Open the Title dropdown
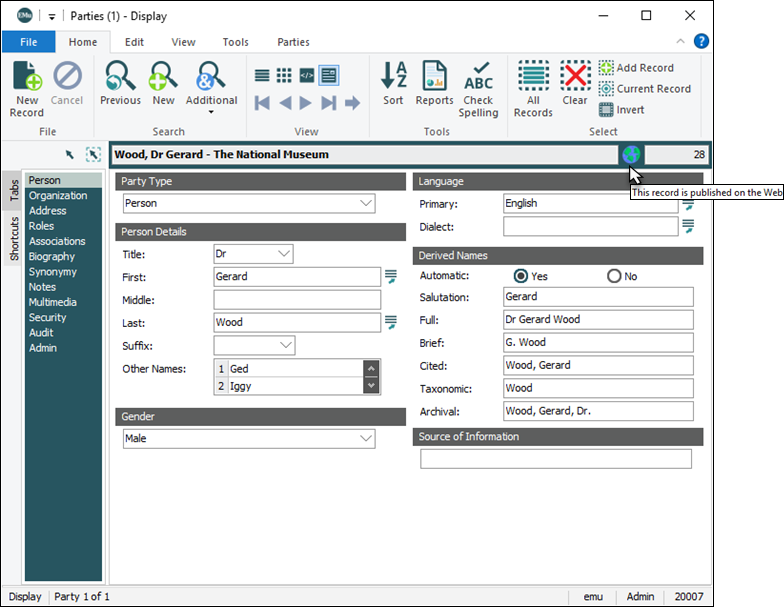The width and height of the screenshot is (784, 607). pos(284,254)
